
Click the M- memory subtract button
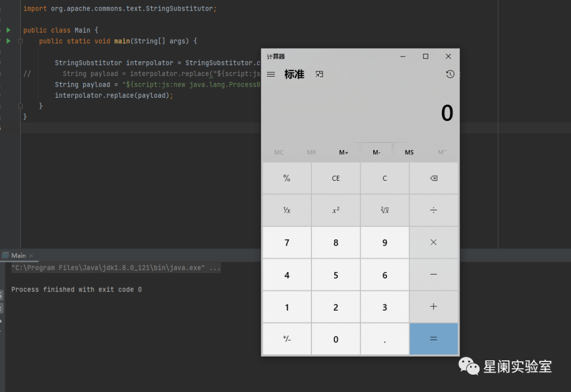coord(376,152)
